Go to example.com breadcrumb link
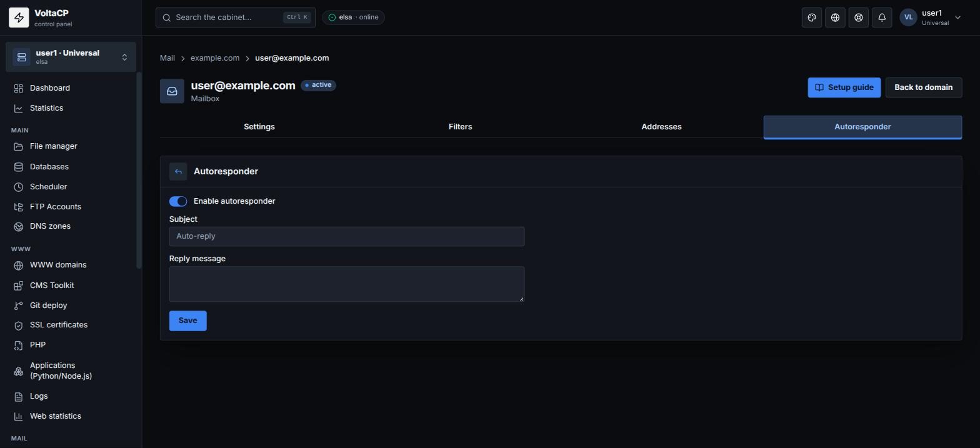Image resolution: width=980 pixels, height=448 pixels. [x=215, y=58]
